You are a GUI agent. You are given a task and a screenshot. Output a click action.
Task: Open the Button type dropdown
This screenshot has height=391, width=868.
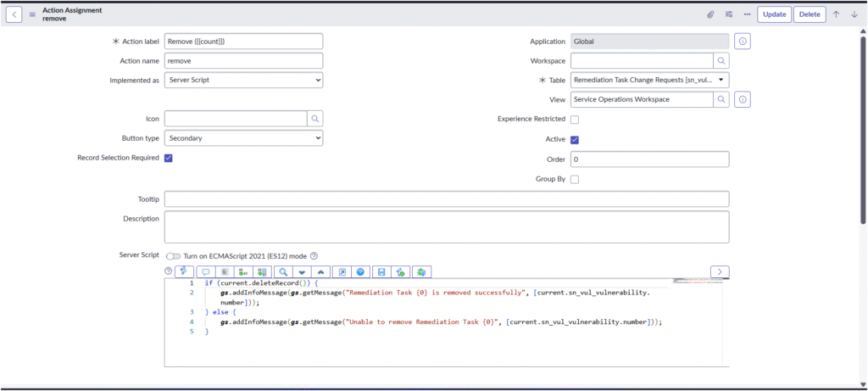pos(243,137)
